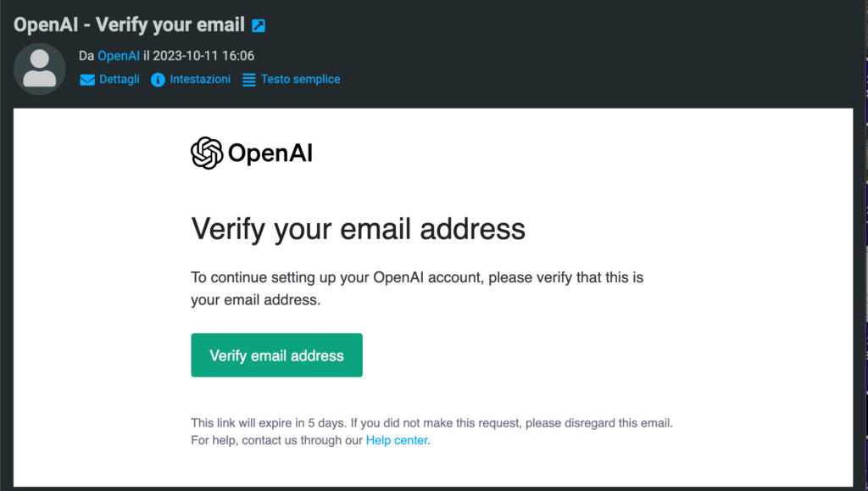View headers via Intestazioni text

click(200, 79)
